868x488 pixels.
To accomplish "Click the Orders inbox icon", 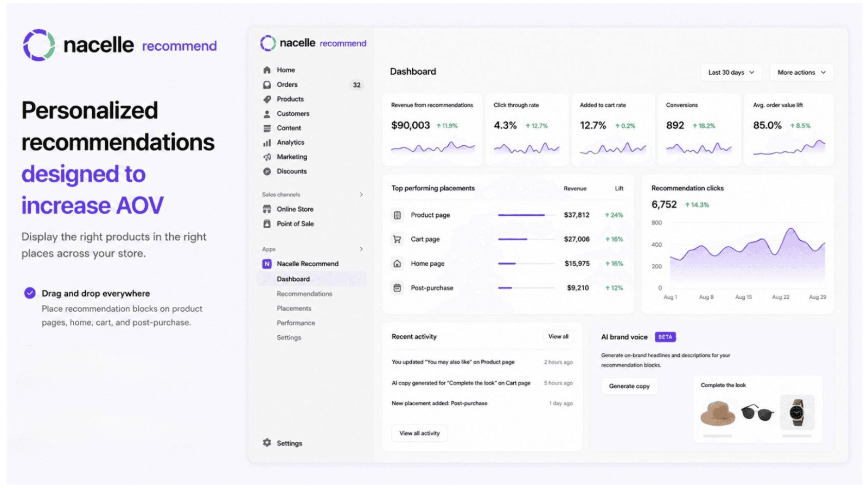I will tap(267, 85).
